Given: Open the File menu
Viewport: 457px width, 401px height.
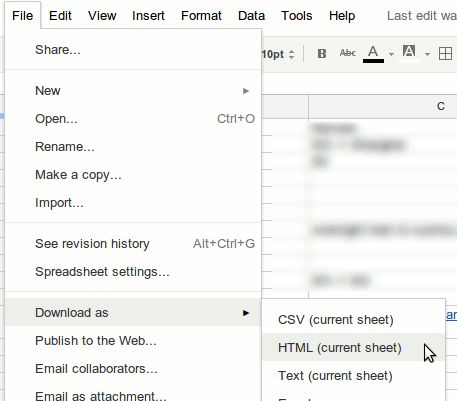Looking at the screenshot, I should click(23, 16).
